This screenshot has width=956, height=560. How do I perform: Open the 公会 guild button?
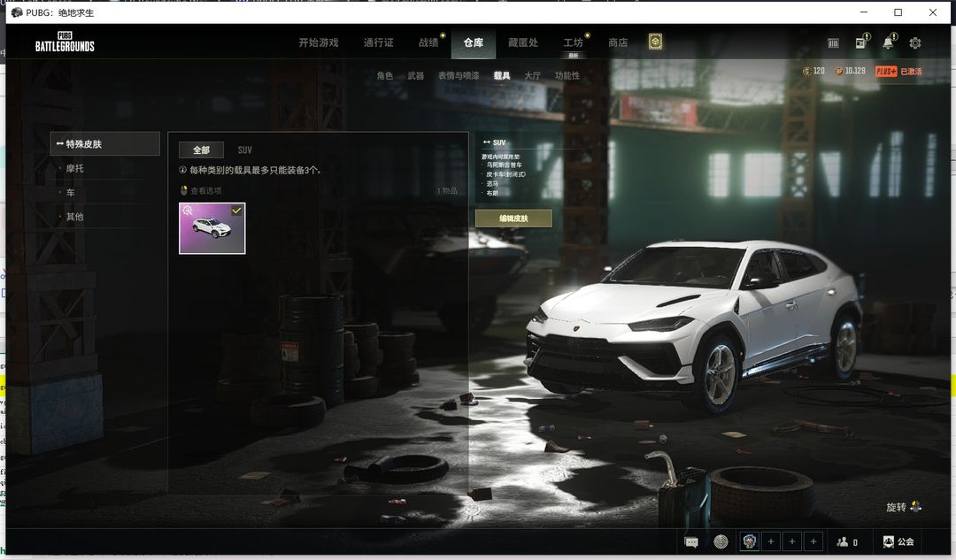coord(898,541)
